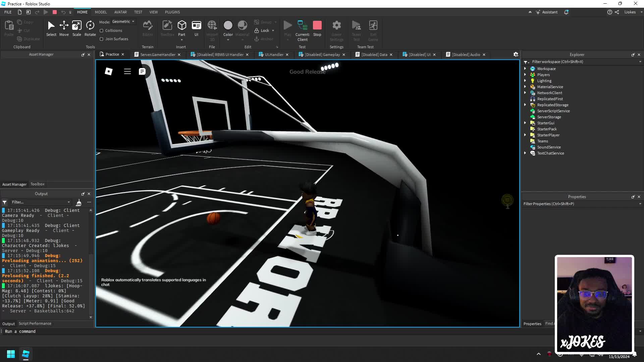Screen dimensions: 644x362
Task: Close the Practice tab
Action: click(123, 54)
